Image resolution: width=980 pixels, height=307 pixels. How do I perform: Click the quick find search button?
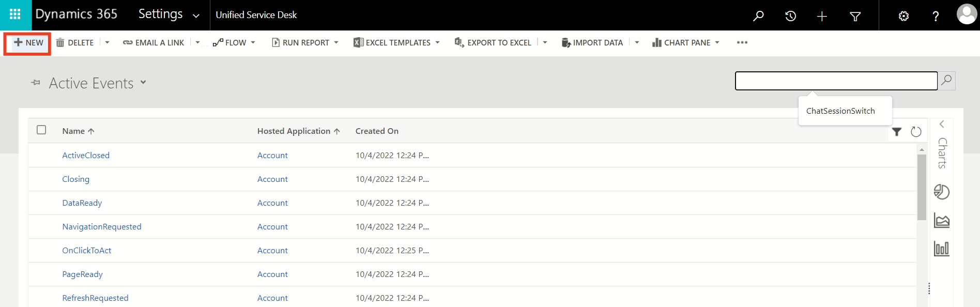coord(946,81)
